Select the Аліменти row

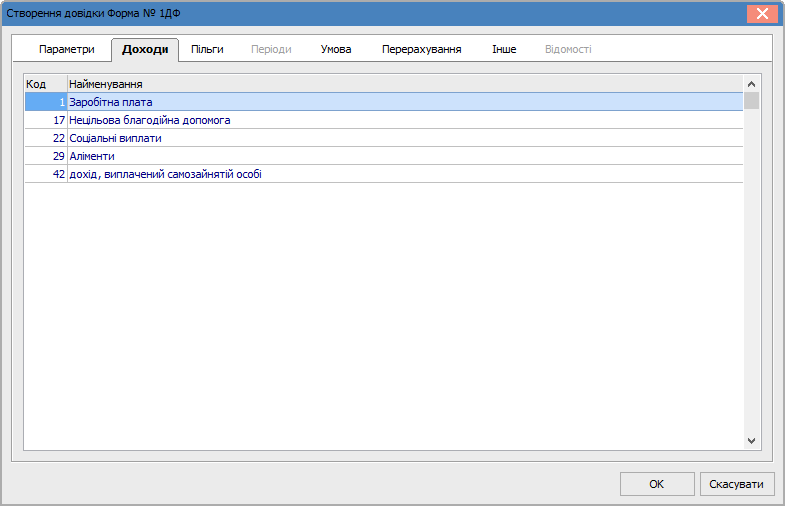coord(384,156)
